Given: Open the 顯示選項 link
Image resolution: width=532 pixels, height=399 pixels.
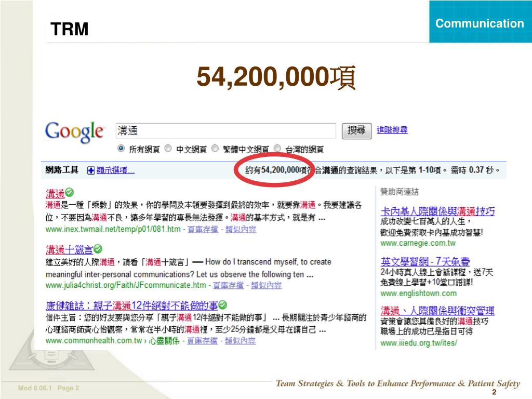Looking at the screenshot, I should 116,170.
